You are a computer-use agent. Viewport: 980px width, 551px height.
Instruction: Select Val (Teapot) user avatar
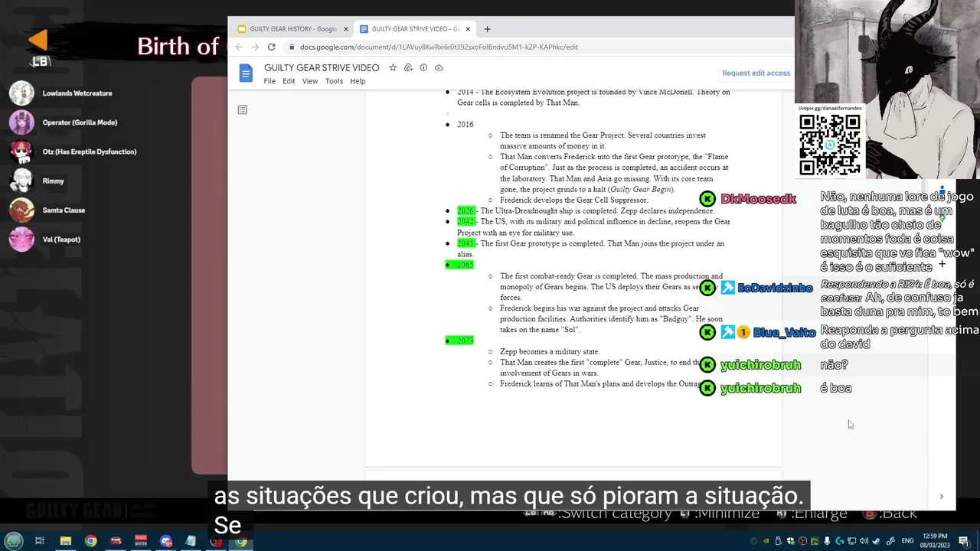click(21, 239)
